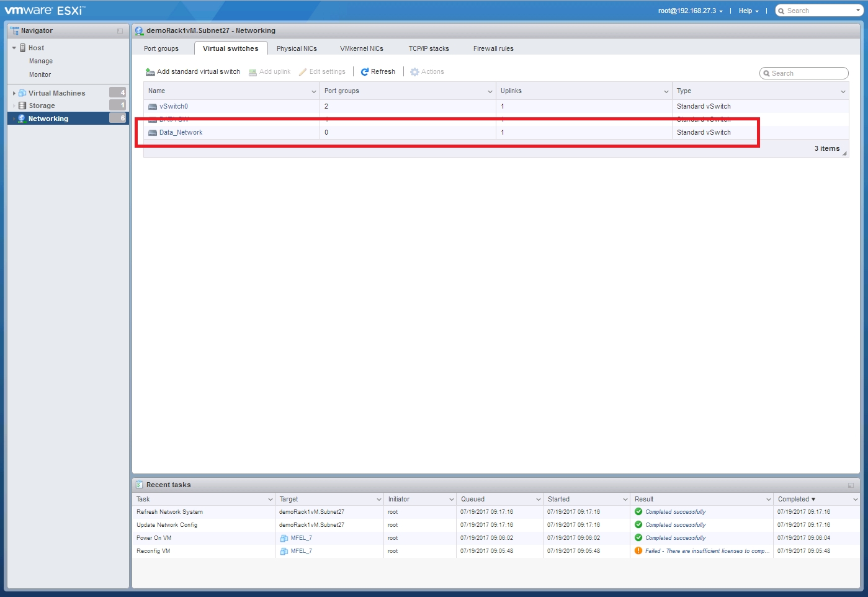This screenshot has width=868, height=597.
Task: Switch to the Port groups tab
Action: click(161, 48)
